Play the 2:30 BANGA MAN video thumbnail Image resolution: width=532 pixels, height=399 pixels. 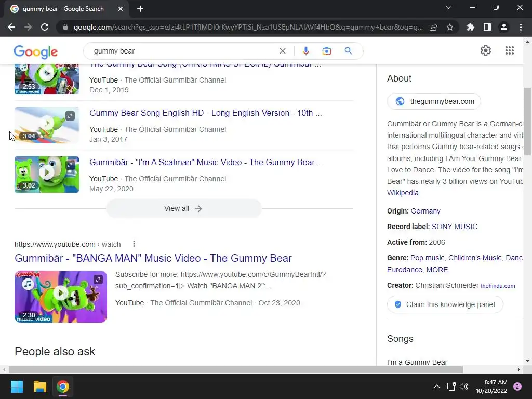tap(61, 296)
